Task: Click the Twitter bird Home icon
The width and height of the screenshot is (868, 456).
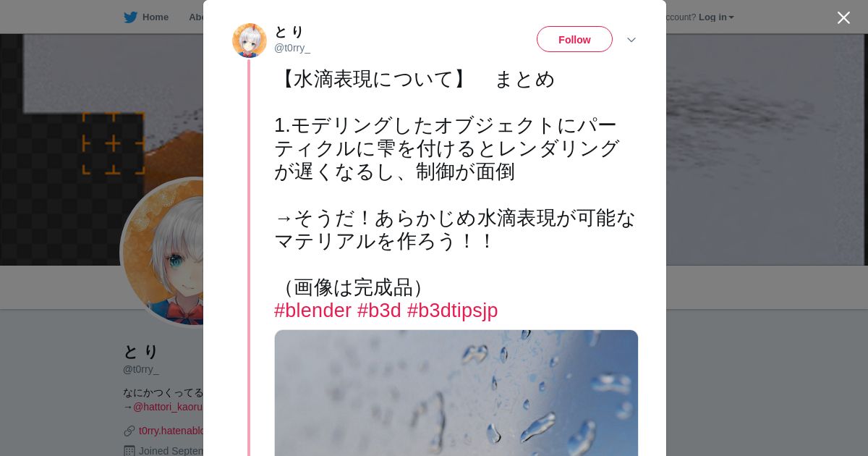Action: click(130, 17)
